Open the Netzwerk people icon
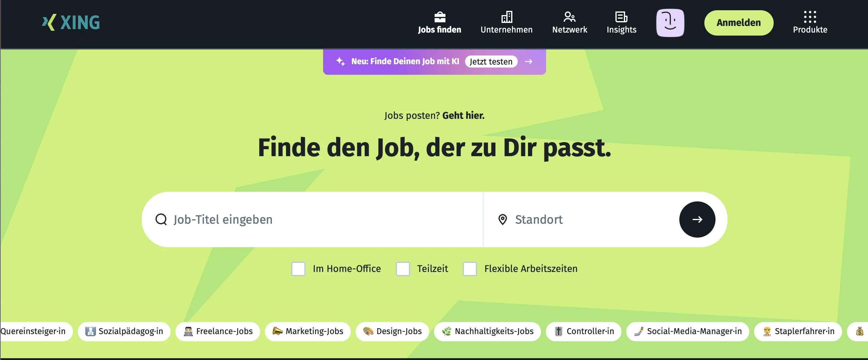Screen dimensions: 868x360 569,17
